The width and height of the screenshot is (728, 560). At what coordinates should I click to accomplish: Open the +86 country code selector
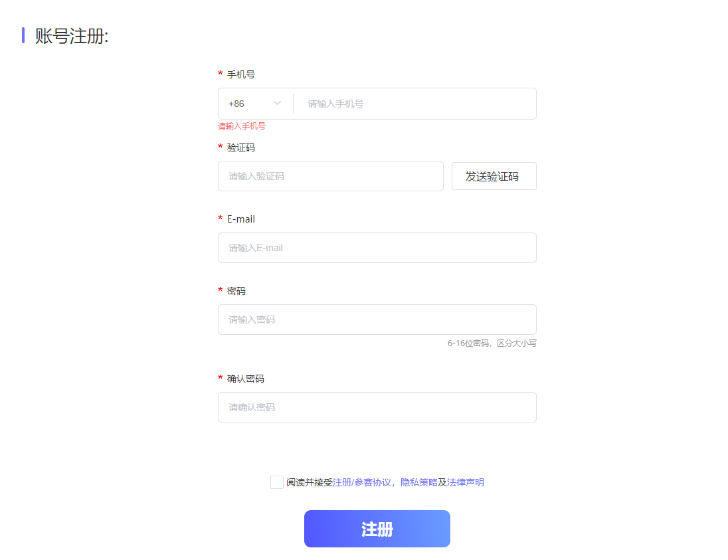(x=255, y=104)
